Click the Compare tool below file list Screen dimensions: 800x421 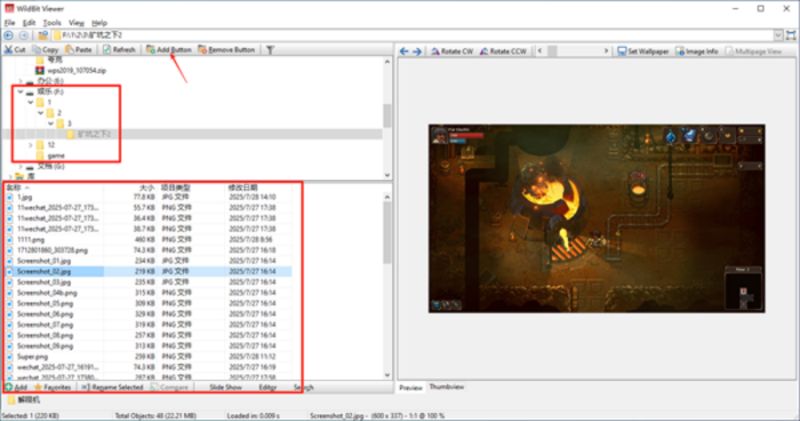tap(169, 387)
